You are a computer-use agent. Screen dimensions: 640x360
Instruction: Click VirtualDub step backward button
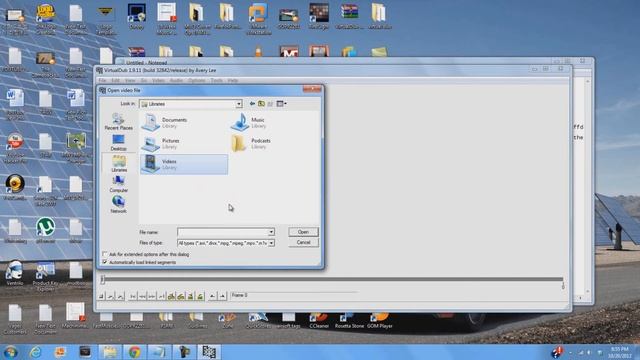pos(142,296)
